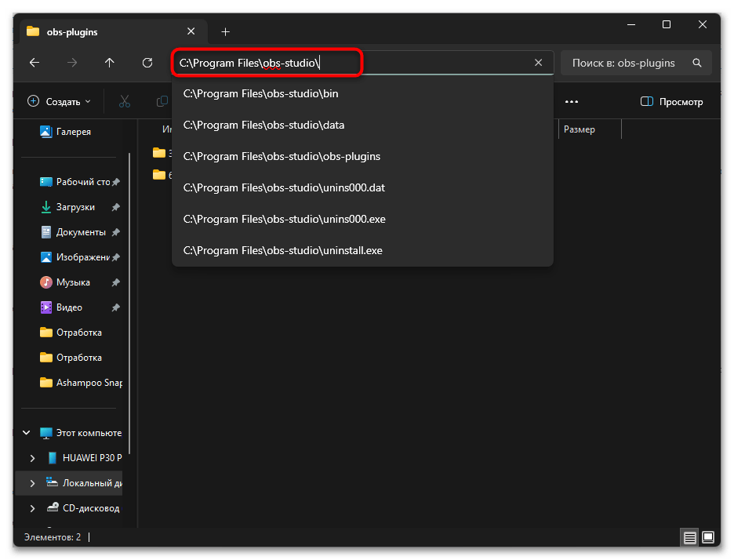The image size is (734, 560).
Task: Clear the address bar text
Action: 538,63
